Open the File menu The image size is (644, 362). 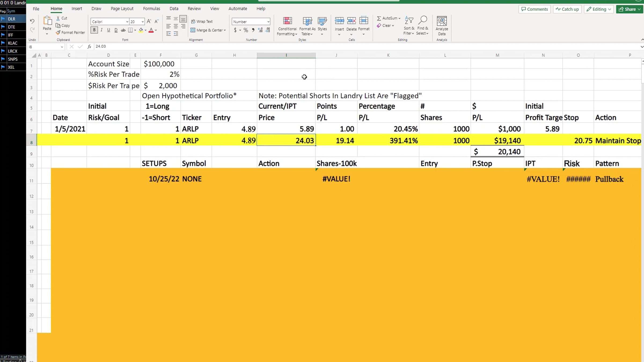[x=36, y=9]
